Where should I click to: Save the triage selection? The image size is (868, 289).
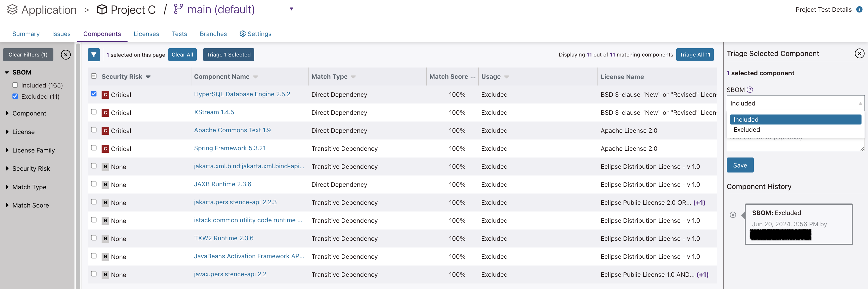[740, 165]
